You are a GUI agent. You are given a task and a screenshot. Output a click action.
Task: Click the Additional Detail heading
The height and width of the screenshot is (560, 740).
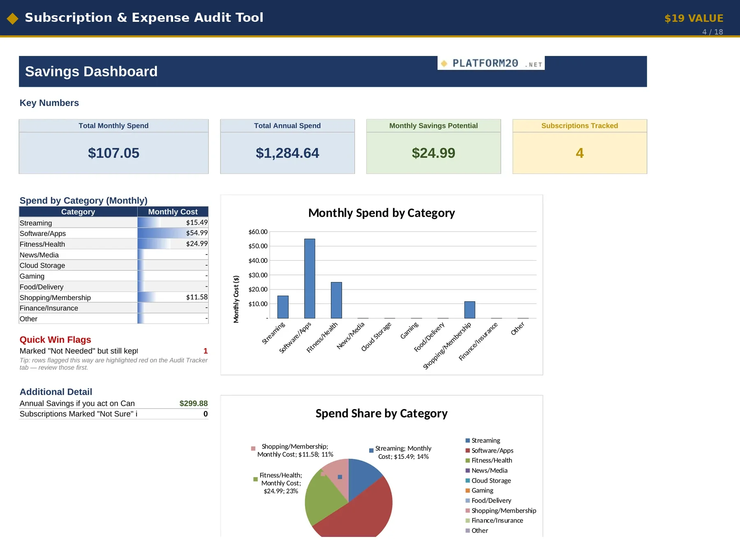point(56,392)
